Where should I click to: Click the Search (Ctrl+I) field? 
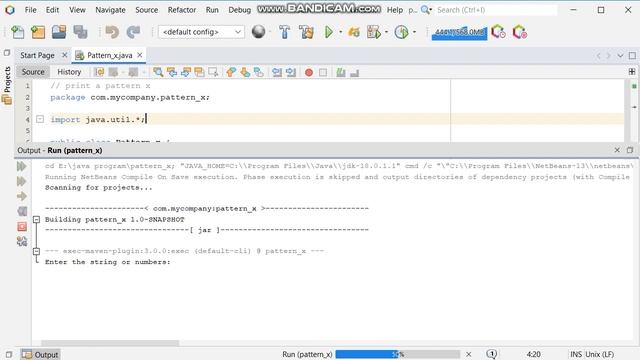click(x=496, y=10)
